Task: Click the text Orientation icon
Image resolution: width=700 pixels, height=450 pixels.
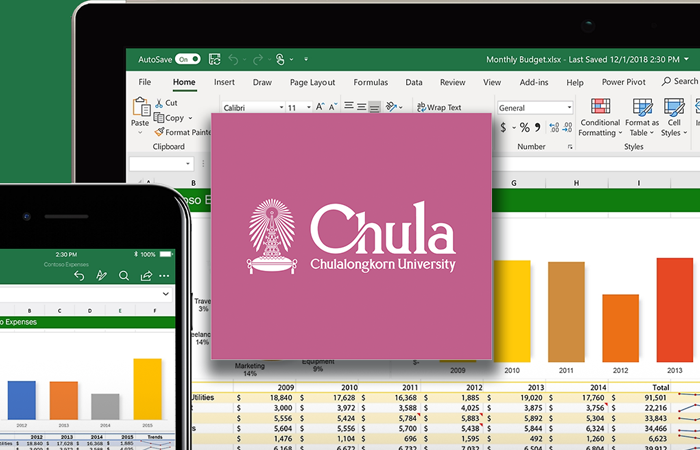Action: [x=392, y=106]
